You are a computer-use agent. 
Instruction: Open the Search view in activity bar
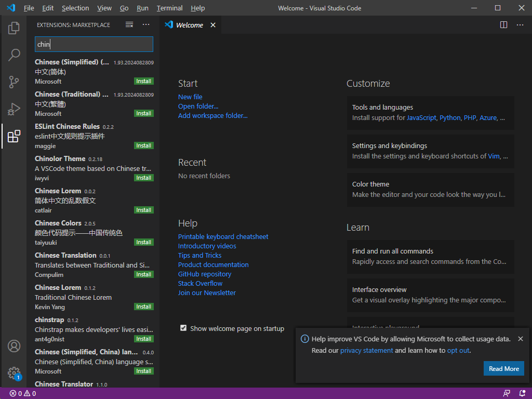pos(14,55)
